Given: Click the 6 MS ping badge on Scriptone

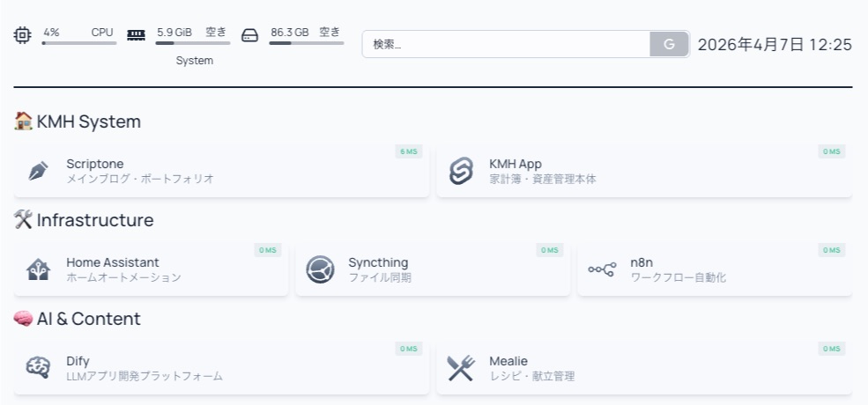Looking at the screenshot, I should (x=408, y=151).
